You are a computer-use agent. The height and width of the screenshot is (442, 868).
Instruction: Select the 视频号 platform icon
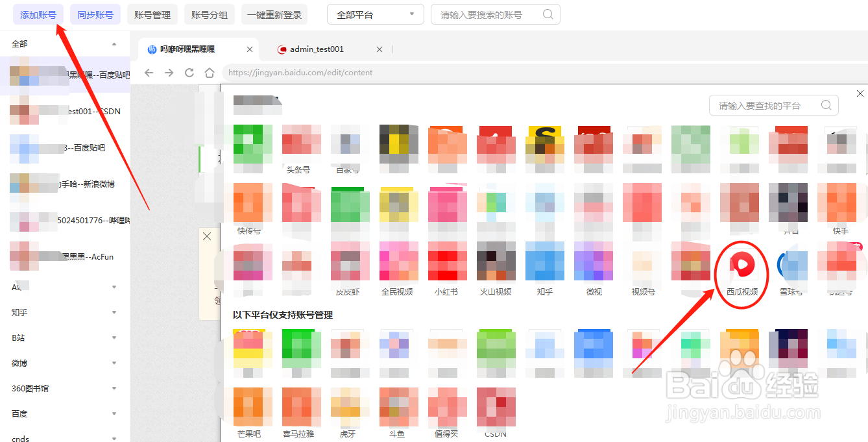[643, 261]
